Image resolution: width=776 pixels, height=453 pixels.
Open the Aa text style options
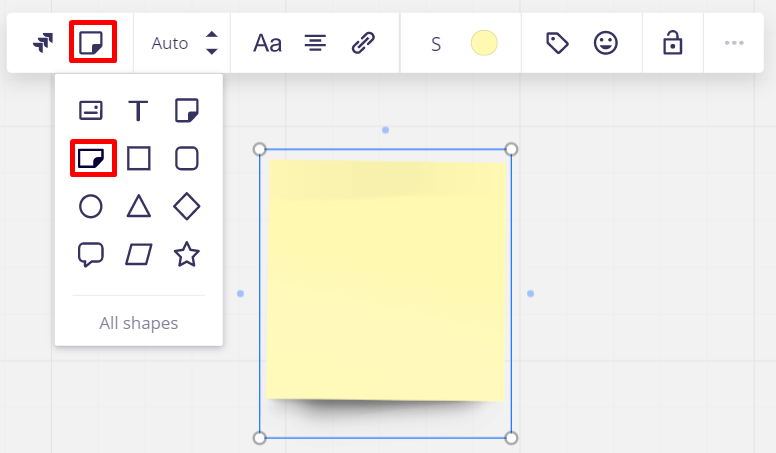click(267, 43)
